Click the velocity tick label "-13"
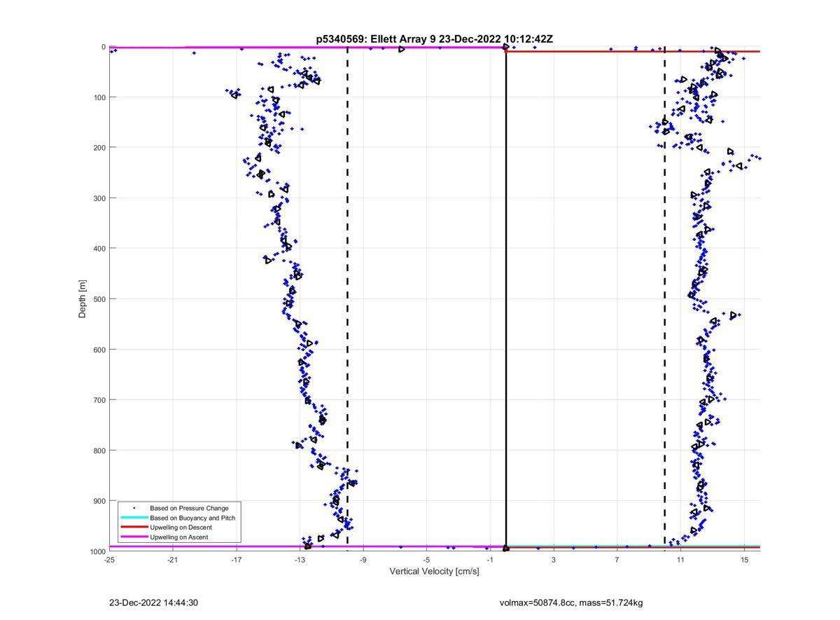This screenshot has height=620, width=840. 300,560
